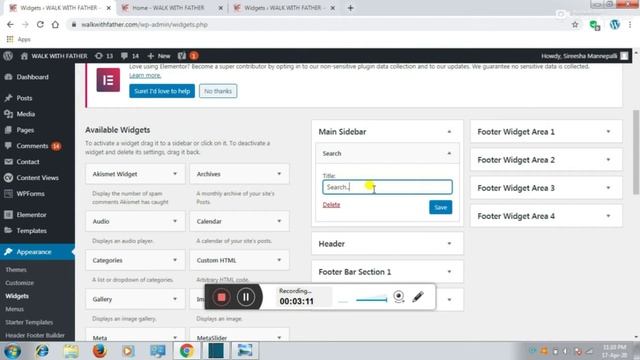Viewport: 640px width, 360px height.
Task: Click the Search widget Title field
Action: tap(387, 187)
